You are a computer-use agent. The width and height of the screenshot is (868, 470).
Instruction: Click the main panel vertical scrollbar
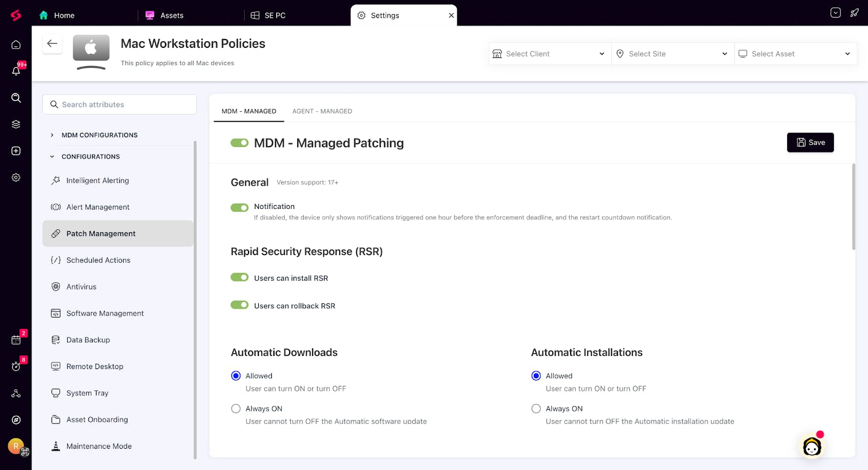pyautogui.click(x=853, y=206)
